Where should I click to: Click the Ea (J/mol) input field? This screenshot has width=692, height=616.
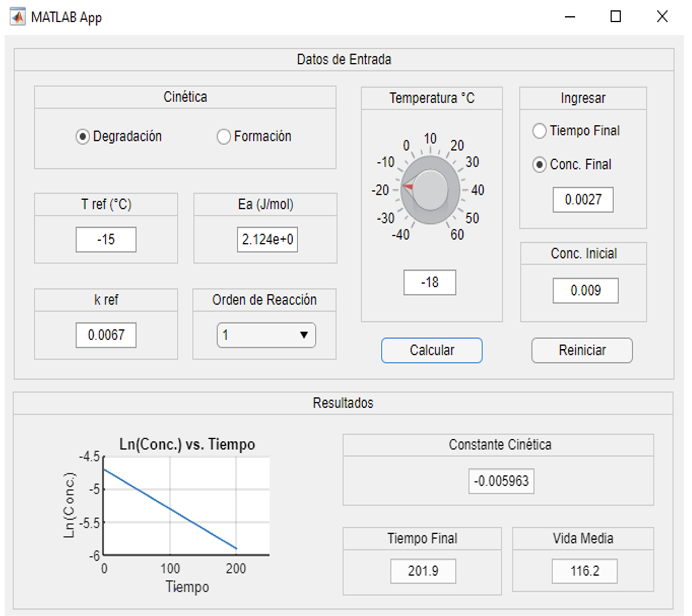coord(267,240)
